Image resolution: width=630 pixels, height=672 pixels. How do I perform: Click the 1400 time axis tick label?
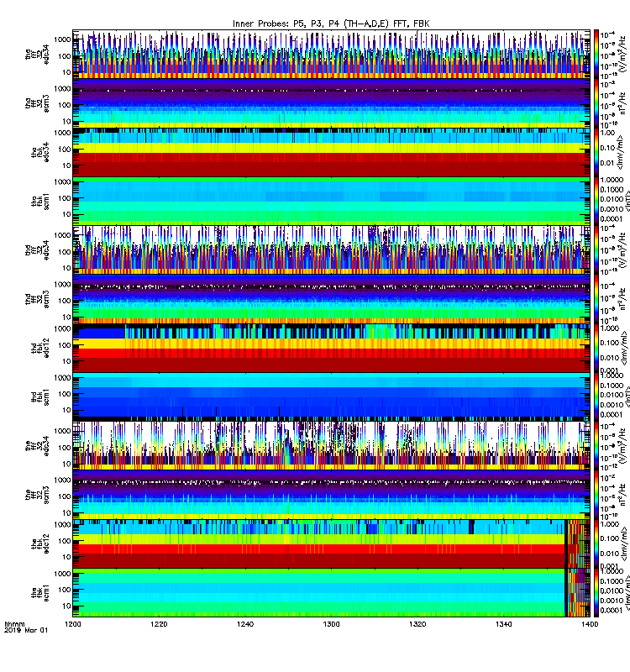(x=590, y=624)
